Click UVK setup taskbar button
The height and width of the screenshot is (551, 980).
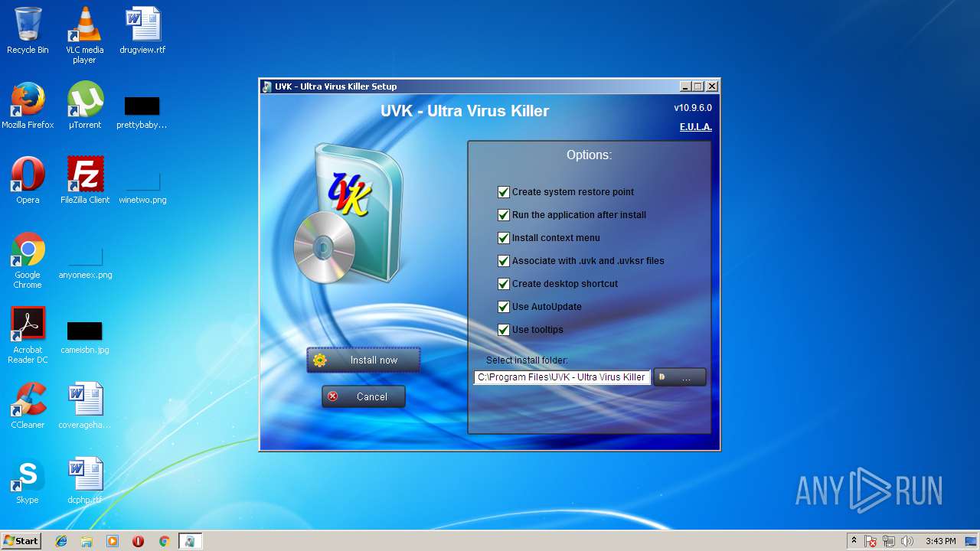(x=190, y=541)
